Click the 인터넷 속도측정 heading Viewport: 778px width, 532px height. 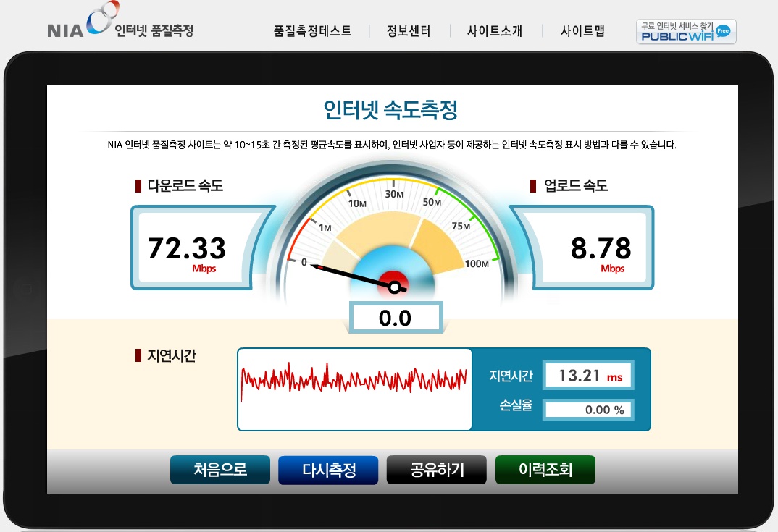tap(390, 109)
